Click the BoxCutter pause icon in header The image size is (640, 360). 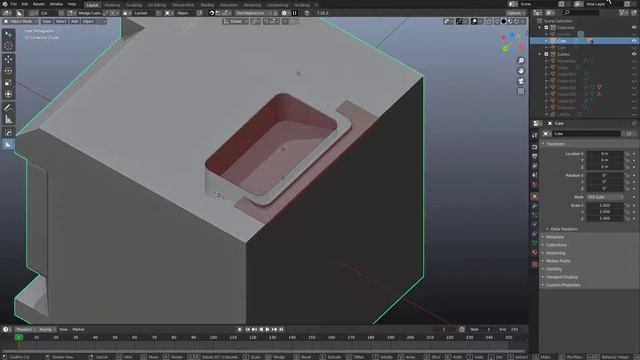click(x=294, y=13)
